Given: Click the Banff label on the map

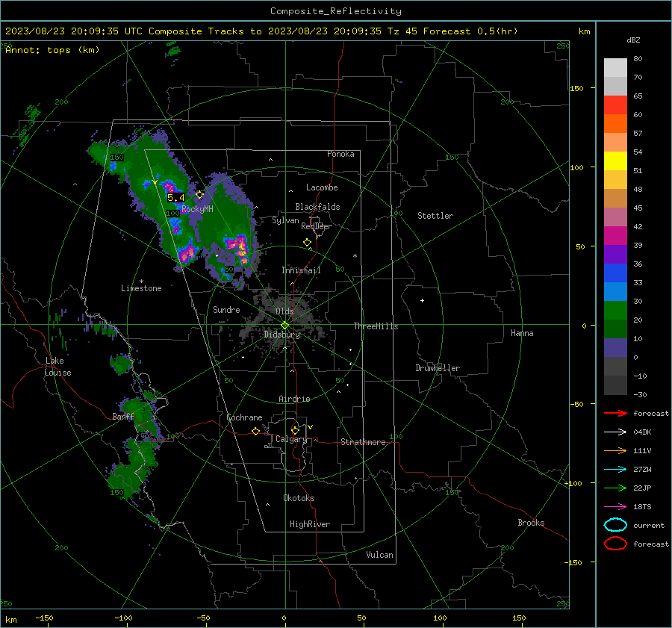Looking at the screenshot, I should pyautogui.click(x=123, y=416).
